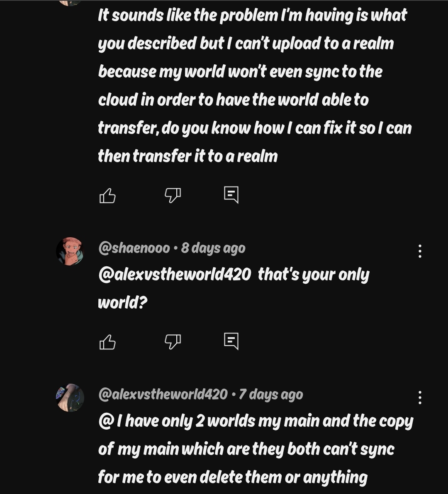Screen dimensions: 448x494
Task: Follow the @alexvstheworld420 mention in shaenooo's reply
Action: click(175, 275)
